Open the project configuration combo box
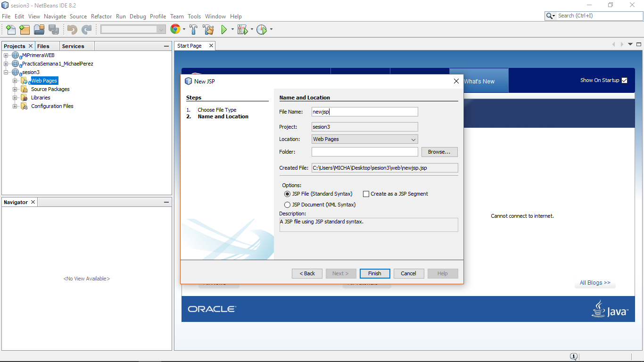Image resolution: width=644 pixels, height=362 pixels. 133,29
